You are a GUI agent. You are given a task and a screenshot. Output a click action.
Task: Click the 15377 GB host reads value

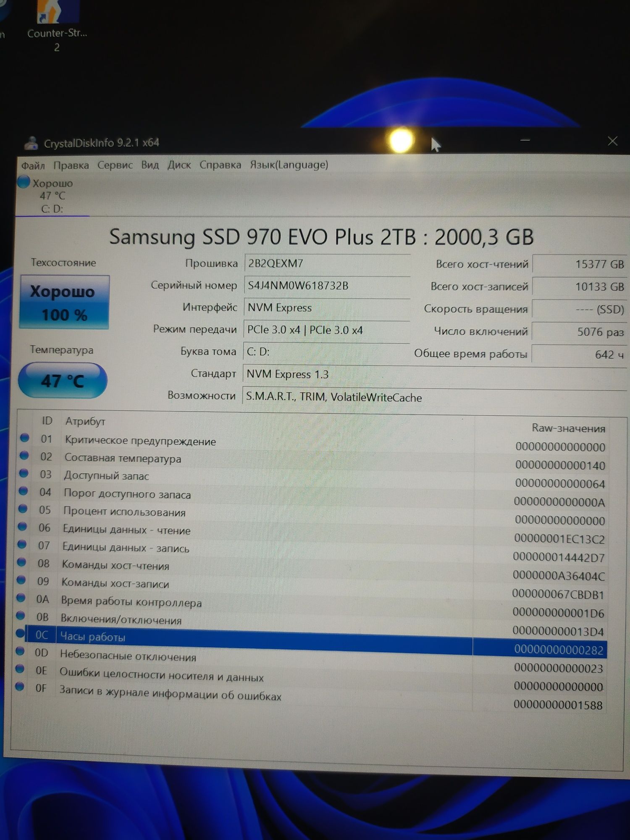[x=580, y=264]
